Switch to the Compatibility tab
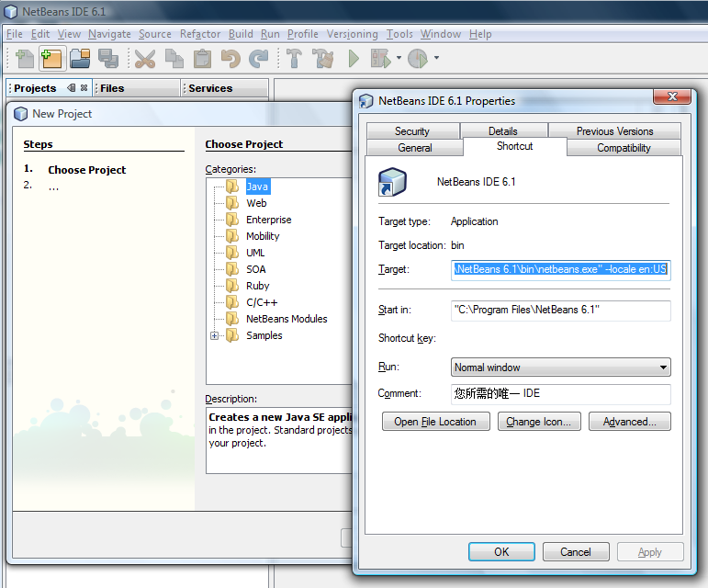 [x=624, y=148]
